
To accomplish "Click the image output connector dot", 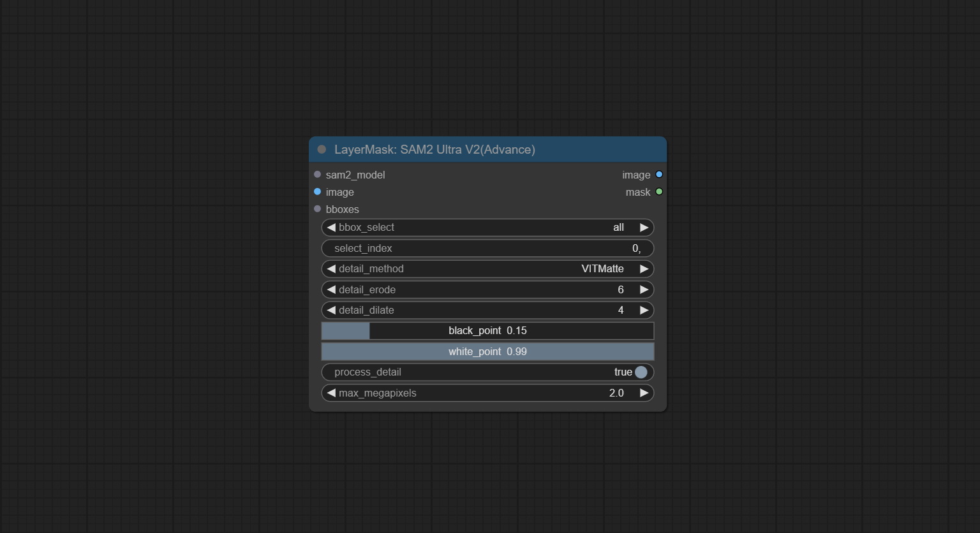I will point(659,175).
